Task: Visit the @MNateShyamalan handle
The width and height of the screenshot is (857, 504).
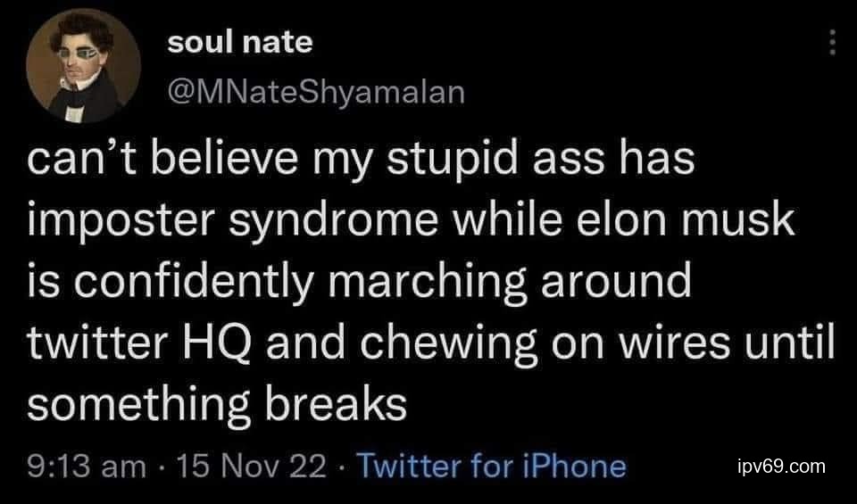Action: click(317, 92)
